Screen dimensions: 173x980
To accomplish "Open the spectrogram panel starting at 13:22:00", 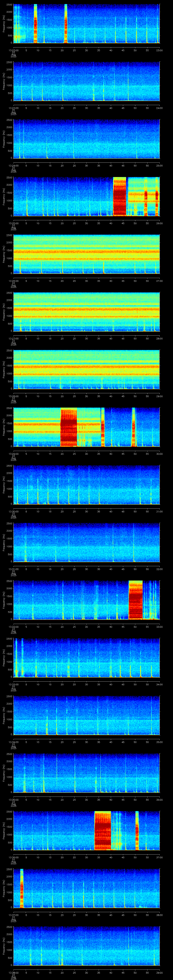I will coord(86,24).
